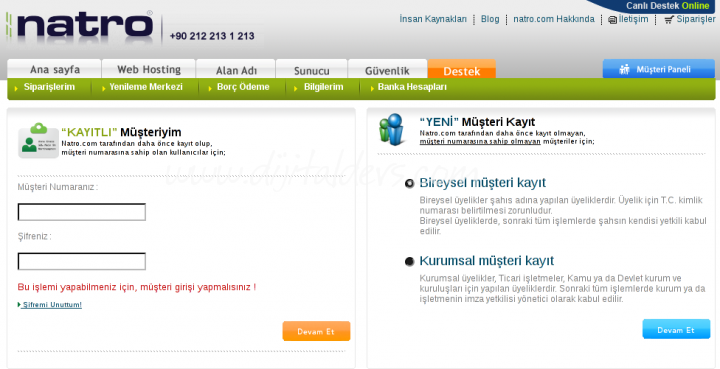Open the Müşteri Paneli button
The width and height of the screenshot is (720, 369).
(x=658, y=69)
